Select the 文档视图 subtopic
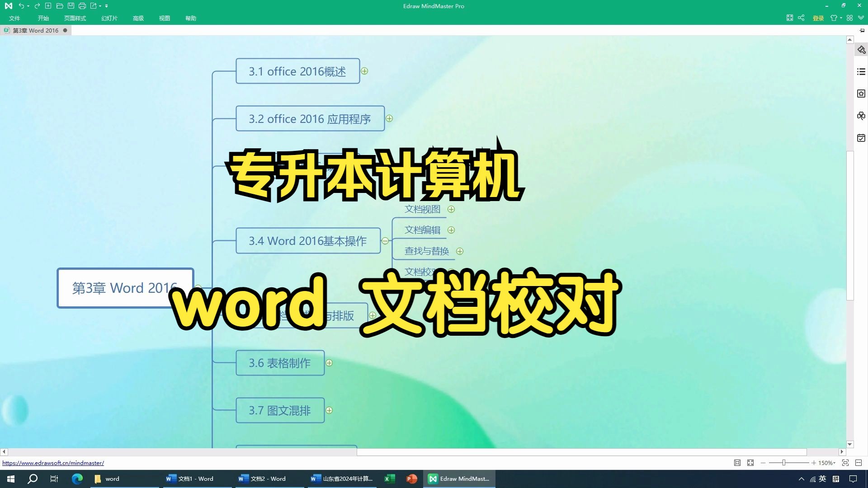This screenshot has width=868, height=488. click(422, 209)
